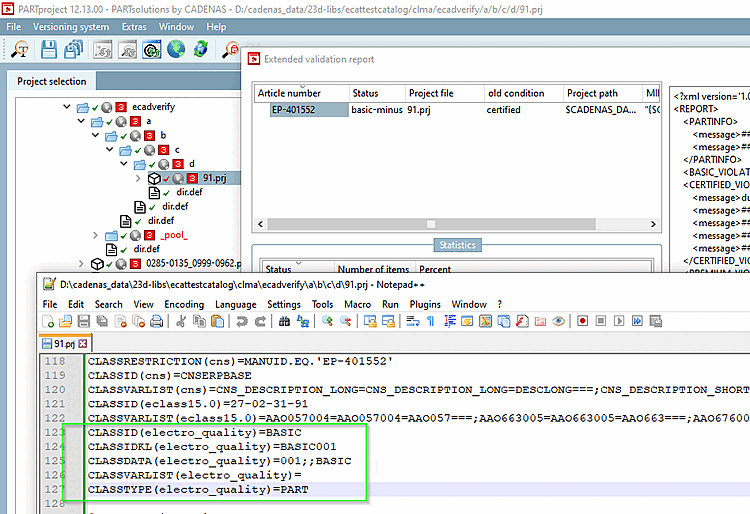This screenshot has width=750, height=514.
Task: Click the Monitoring eye icon in Notepad++
Action: pyautogui.click(x=558, y=321)
